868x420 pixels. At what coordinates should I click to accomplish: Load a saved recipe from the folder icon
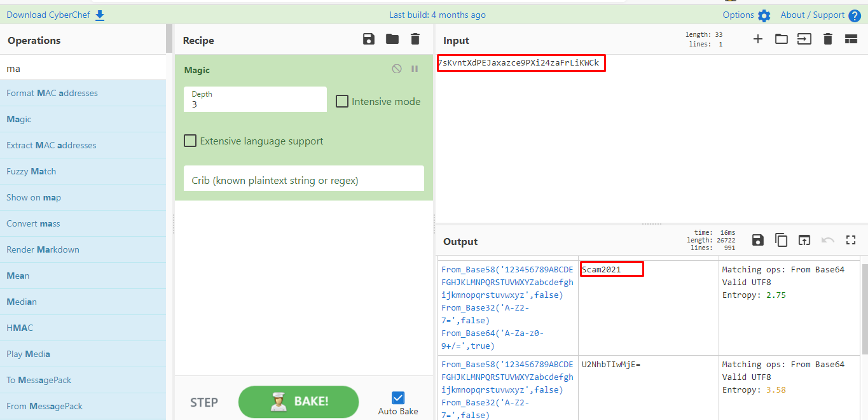coord(392,39)
